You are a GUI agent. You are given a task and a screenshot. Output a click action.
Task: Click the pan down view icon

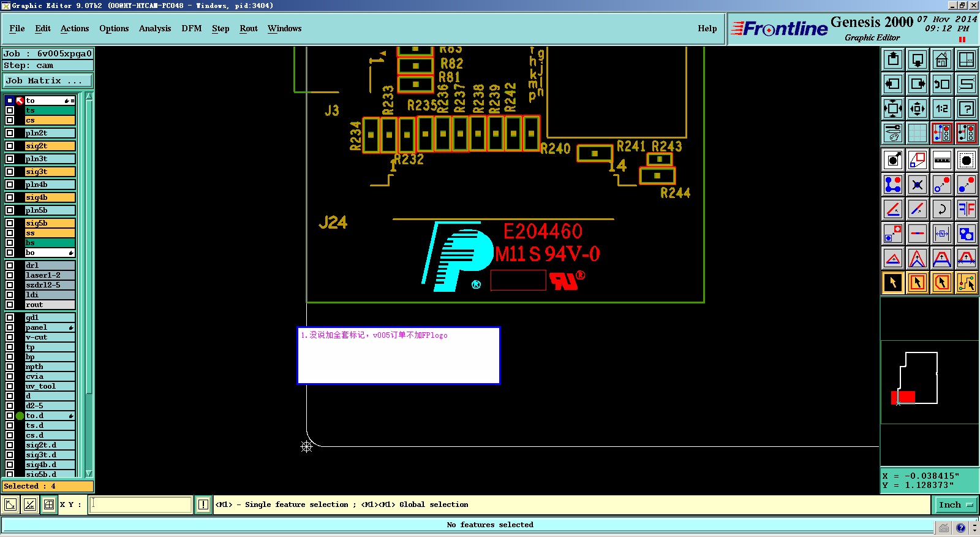click(918, 59)
